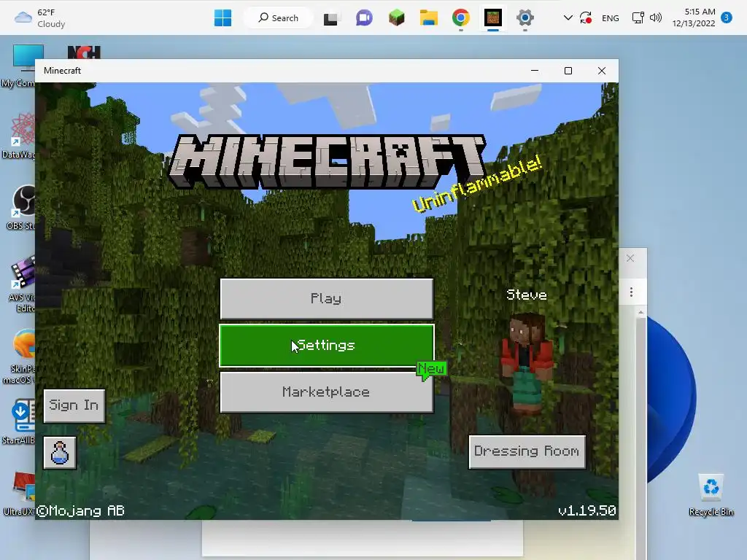Screen dimensions: 747x560
Task: Select the DataWag desktop shortcut
Action: tap(18, 136)
